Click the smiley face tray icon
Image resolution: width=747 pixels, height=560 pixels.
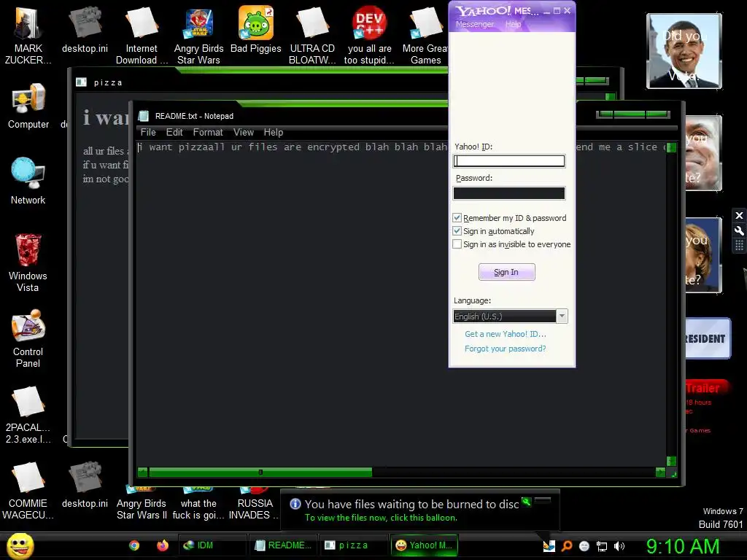point(584,546)
